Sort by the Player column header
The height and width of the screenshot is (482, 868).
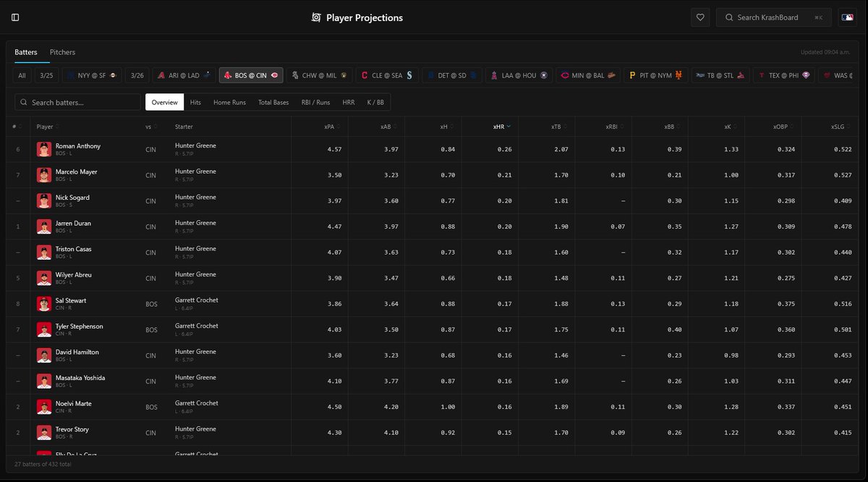coord(48,127)
